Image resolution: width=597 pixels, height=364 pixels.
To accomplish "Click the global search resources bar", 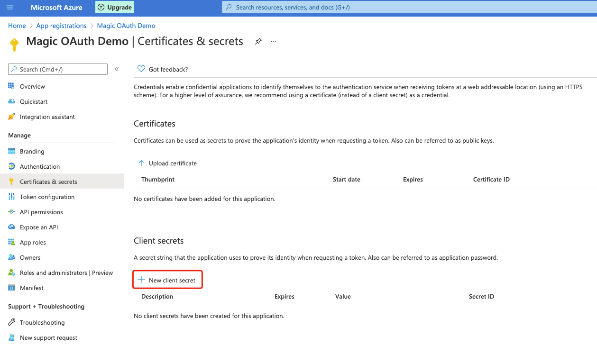I will click(409, 7).
